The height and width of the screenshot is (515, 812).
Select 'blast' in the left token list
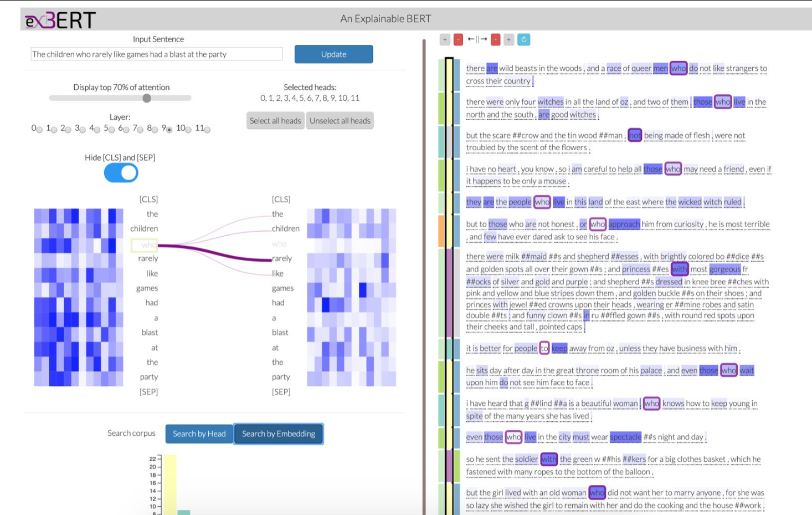pyautogui.click(x=150, y=333)
